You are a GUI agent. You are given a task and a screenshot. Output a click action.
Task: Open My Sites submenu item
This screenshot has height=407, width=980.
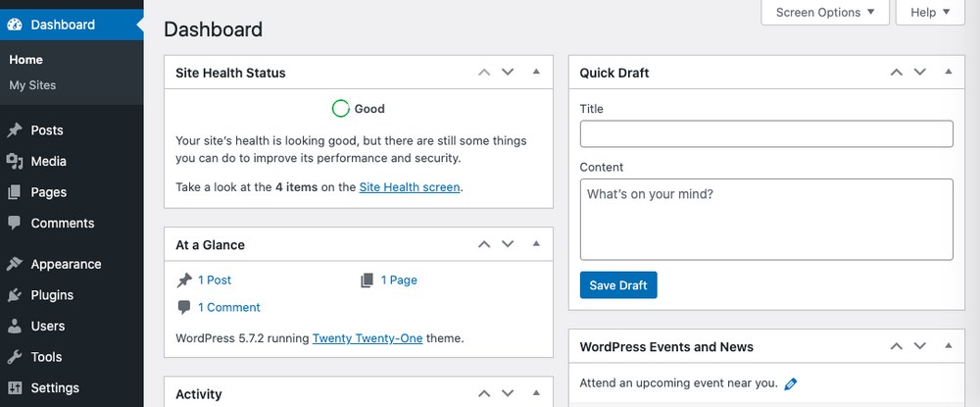[32, 85]
